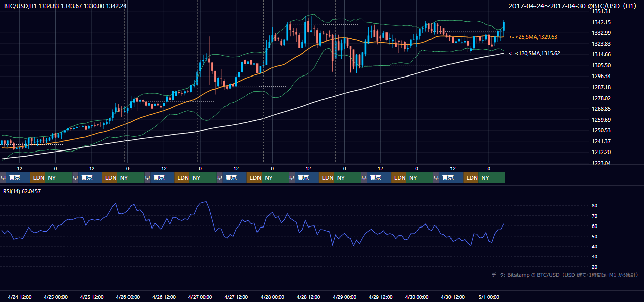
Task: Select the 4/26 12:00 time axis label
Action: point(164,297)
